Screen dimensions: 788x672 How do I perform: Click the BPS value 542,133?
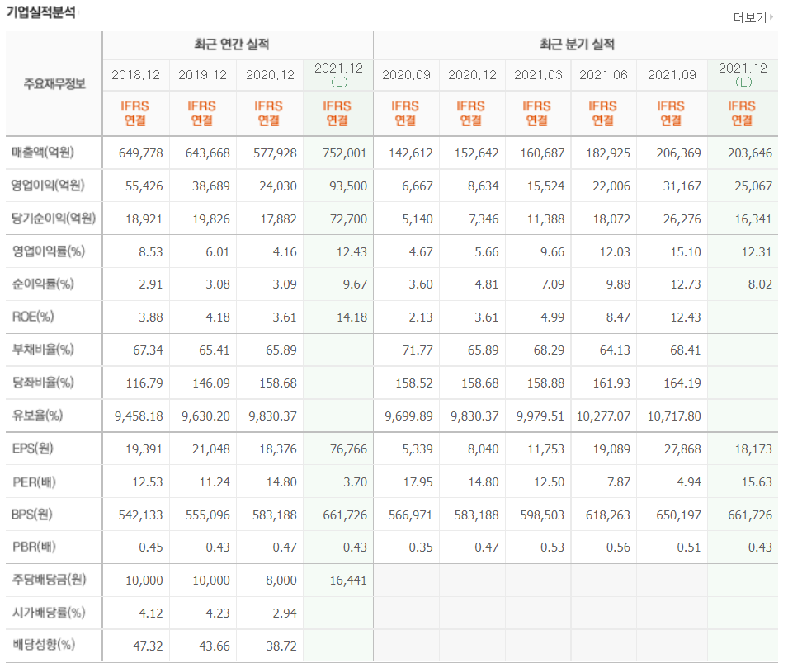[141, 515]
